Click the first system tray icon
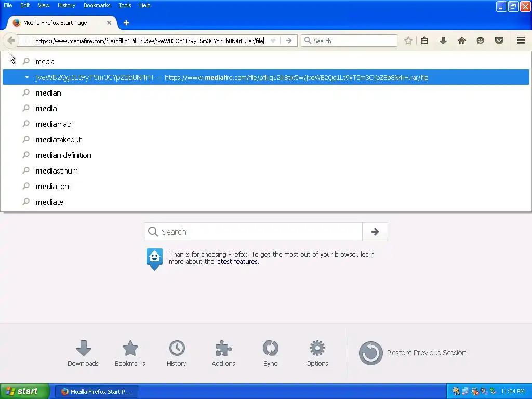 (x=455, y=392)
